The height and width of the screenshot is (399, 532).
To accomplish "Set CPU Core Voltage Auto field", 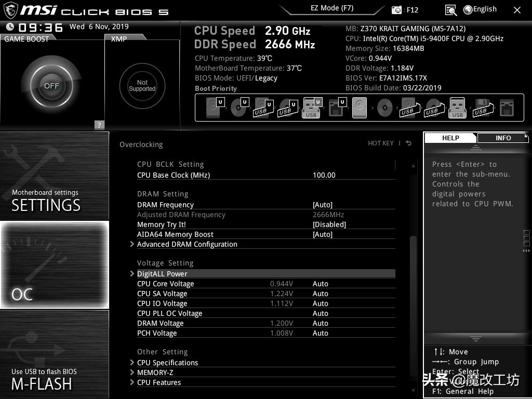I will tap(320, 284).
